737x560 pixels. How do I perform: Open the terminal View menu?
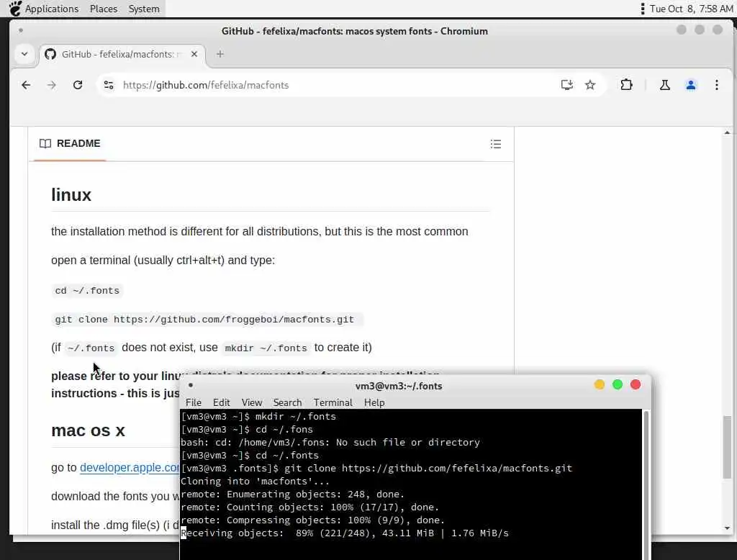[x=252, y=402]
